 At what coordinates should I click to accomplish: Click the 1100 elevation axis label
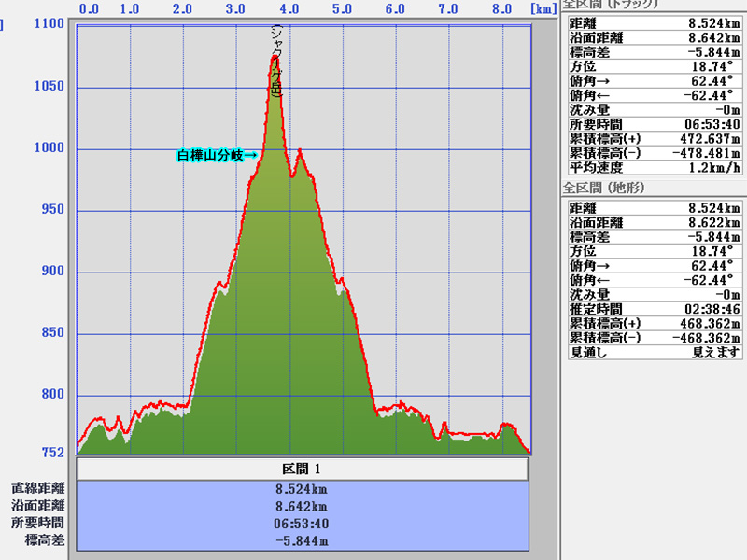click(x=48, y=23)
